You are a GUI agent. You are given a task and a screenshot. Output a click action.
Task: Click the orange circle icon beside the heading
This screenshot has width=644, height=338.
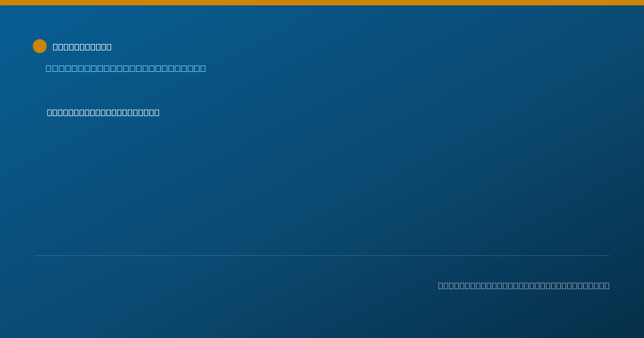tap(40, 46)
